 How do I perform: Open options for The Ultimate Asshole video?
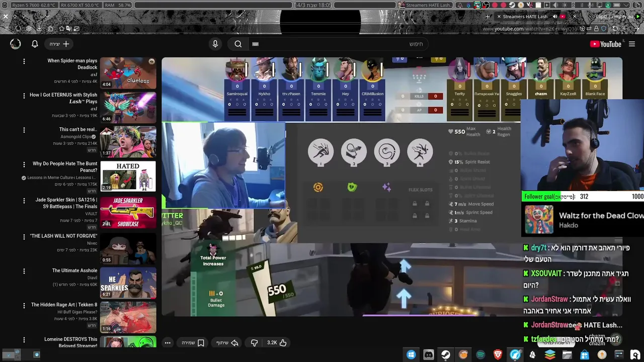[24, 271]
